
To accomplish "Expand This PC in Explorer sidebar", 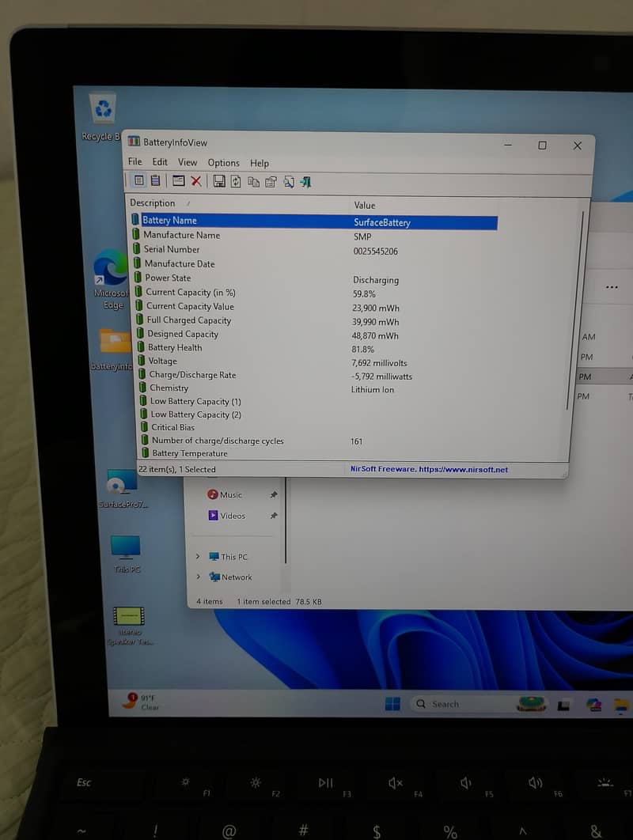I will pos(198,557).
